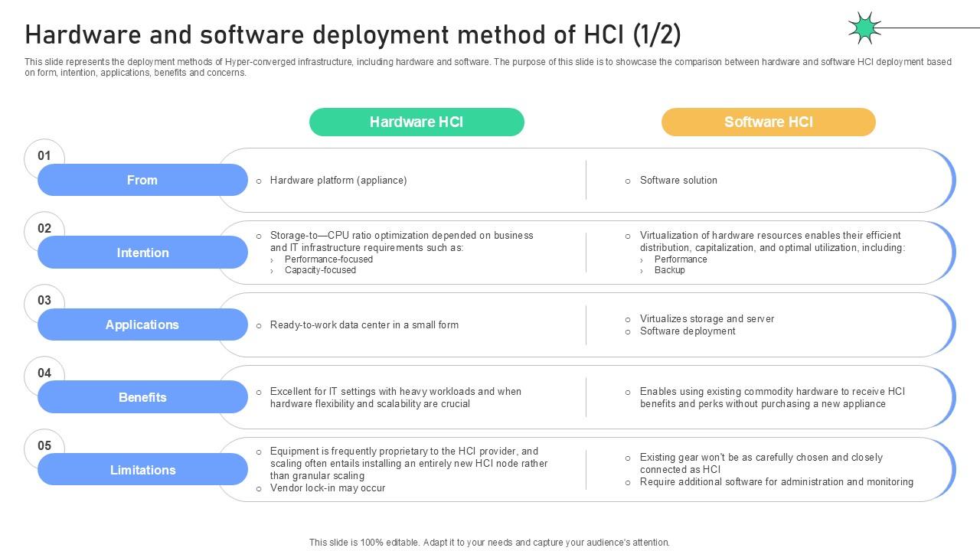Click 'Virtualization of hardware resources' bullet

click(x=773, y=242)
